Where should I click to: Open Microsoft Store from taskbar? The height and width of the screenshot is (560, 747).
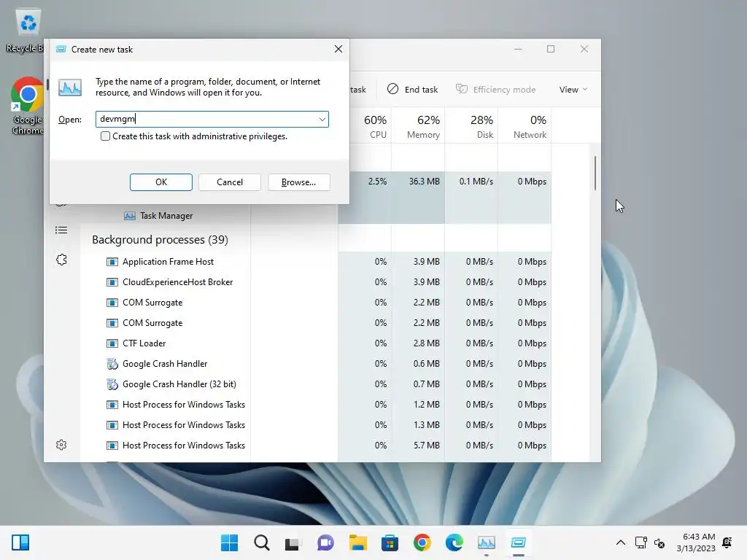pos(390,542)
